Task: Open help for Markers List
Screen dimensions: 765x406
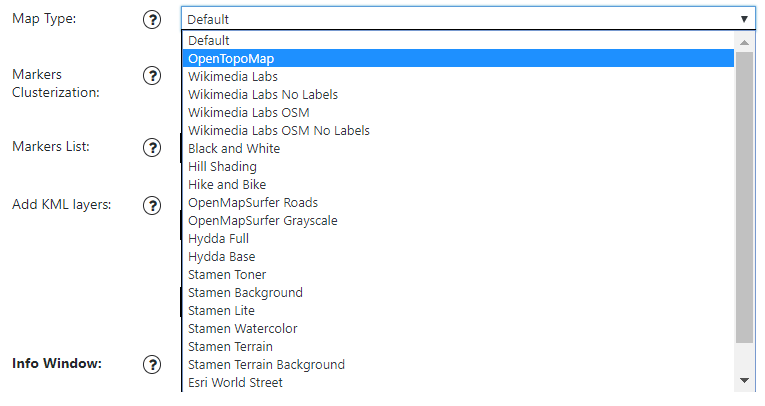Action: [x=152, y=147]
